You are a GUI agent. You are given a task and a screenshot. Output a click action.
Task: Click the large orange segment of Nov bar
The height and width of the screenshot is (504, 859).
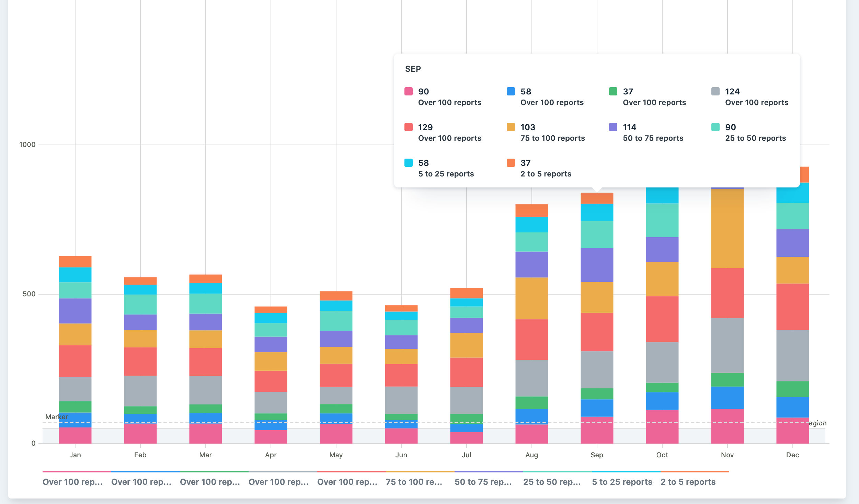(x=727, y=228)
